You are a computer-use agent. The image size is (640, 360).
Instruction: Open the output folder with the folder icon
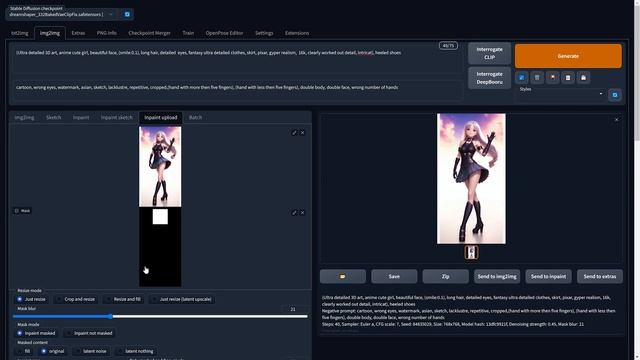tap(343, 276)
